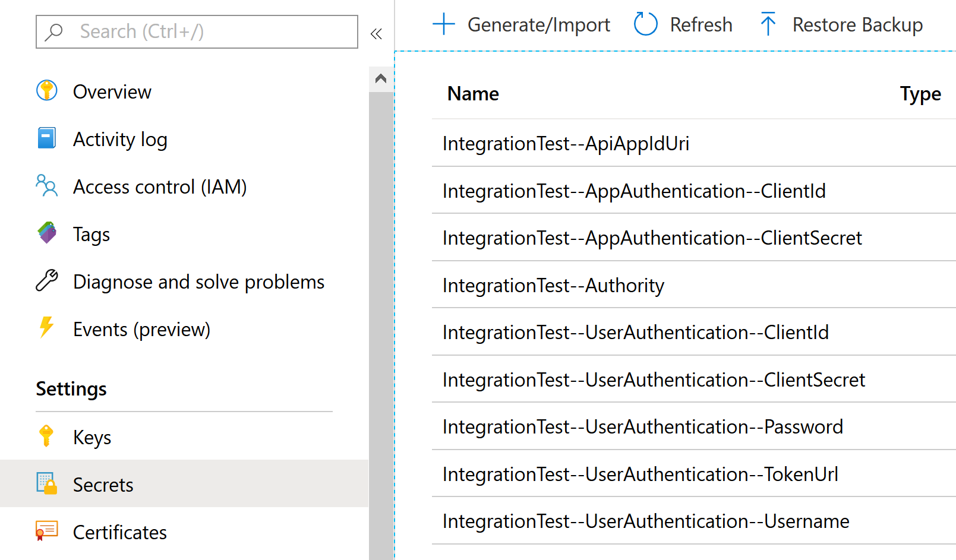
Task: Click the Events lightning bolt icon
Action: (46, 327)
